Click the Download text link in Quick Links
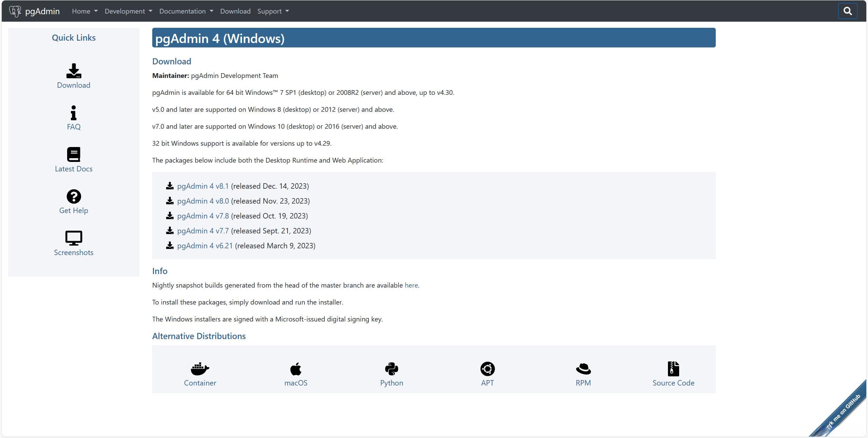 [x=74, y=85]
